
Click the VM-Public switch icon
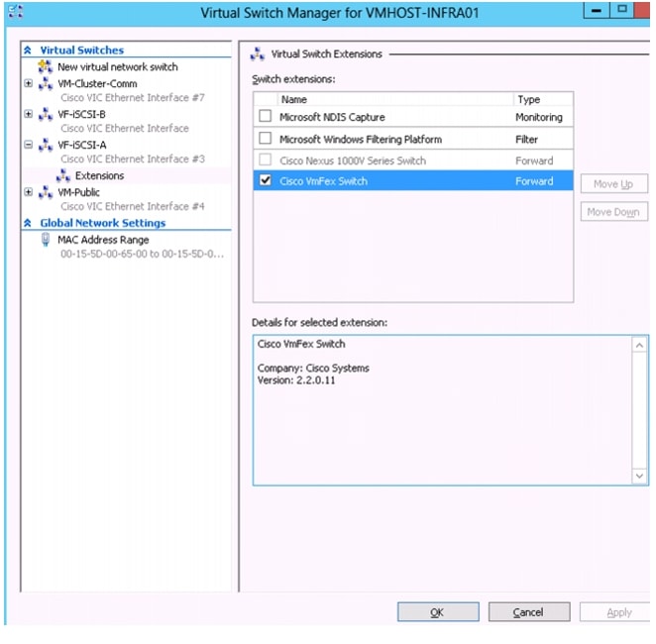[46, 192]
